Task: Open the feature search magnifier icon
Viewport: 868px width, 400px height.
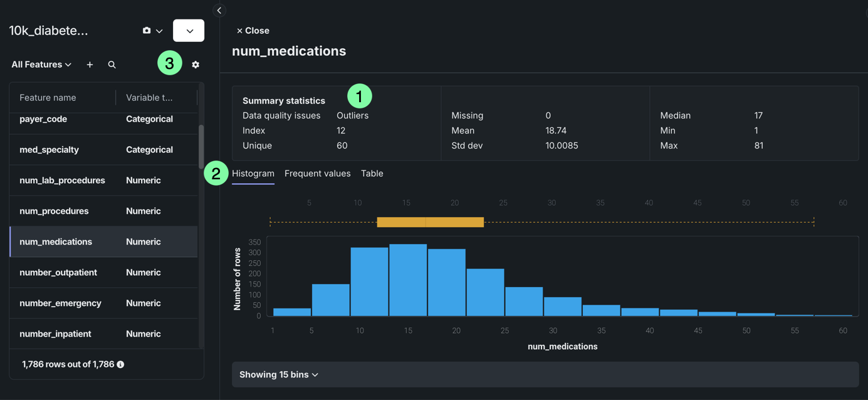Action: coord(112,65)
